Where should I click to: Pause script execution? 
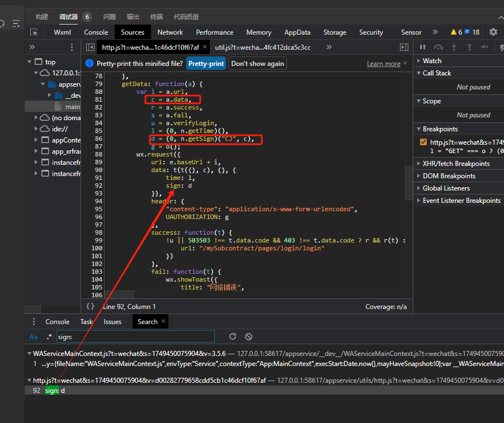pos(423,47)
